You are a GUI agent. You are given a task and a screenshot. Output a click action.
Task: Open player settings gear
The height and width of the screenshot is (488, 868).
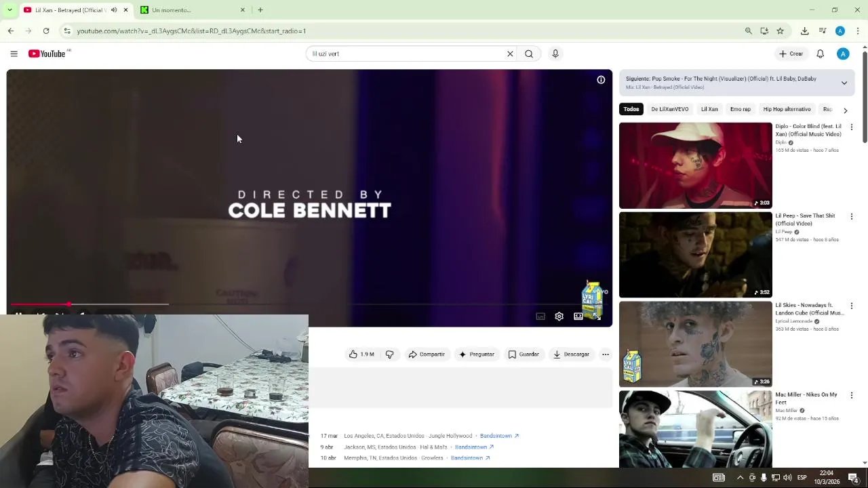[559, 317]
